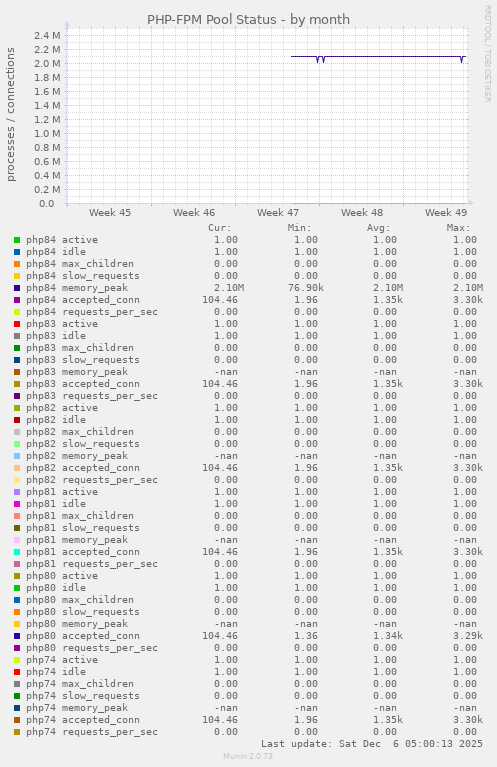Select the 'php74 idle' legend label
This screenshot has width=497, height=767.
pos(56,672)
